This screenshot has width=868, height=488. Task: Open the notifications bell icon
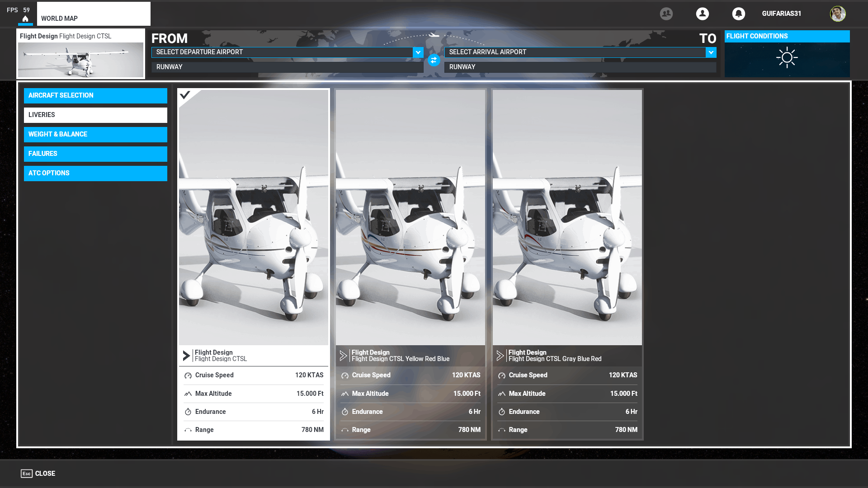738,14
